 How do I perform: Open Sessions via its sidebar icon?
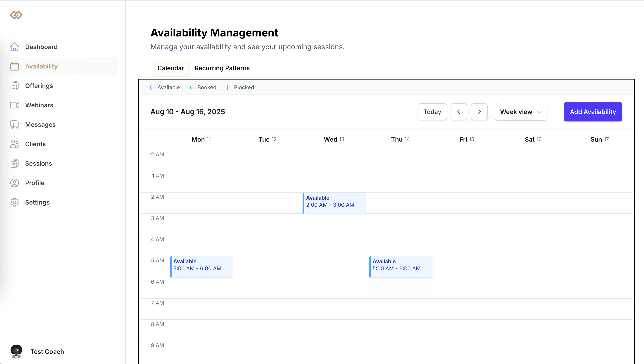pos(15,163)
